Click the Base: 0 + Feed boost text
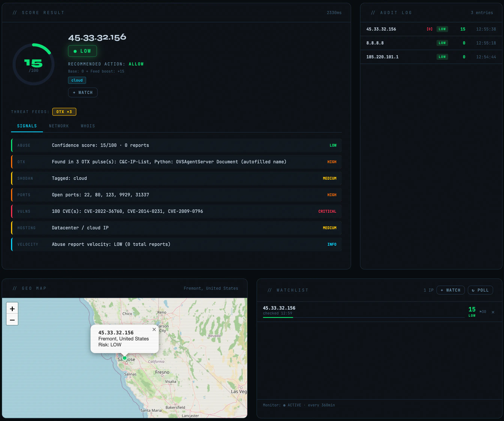Screen dimensions: 504x421 pyautogui.click(x=96, y=71)
